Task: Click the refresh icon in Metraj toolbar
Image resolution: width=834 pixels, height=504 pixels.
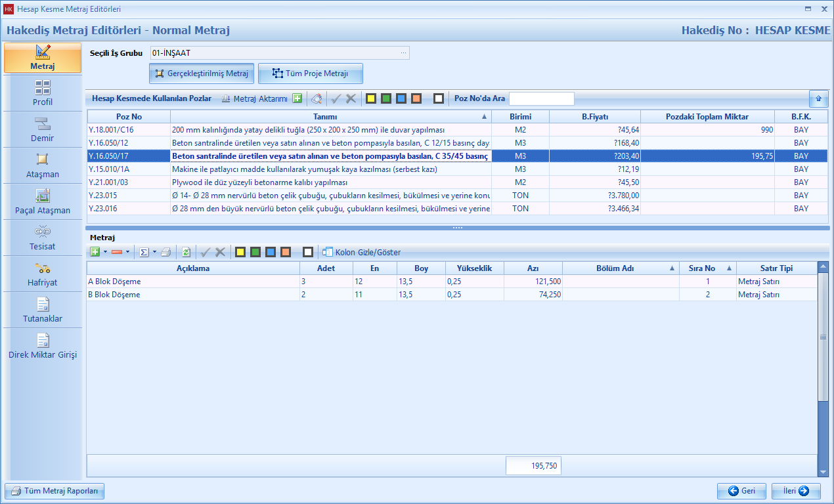Action: point(187,252)
